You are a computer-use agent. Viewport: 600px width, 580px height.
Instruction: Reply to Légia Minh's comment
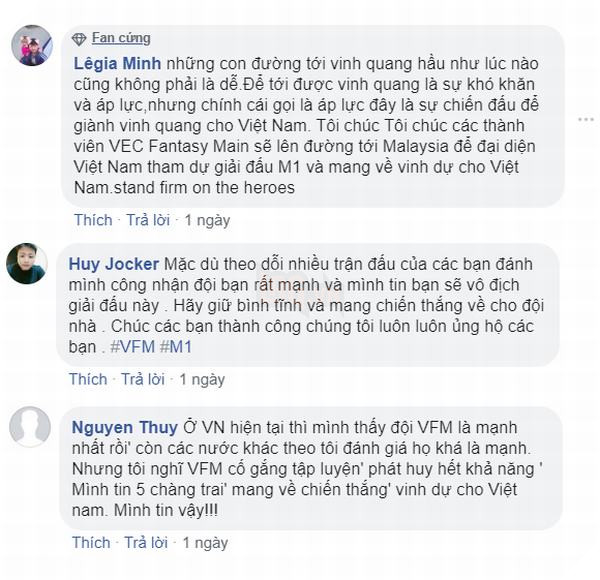click(147, 218)
